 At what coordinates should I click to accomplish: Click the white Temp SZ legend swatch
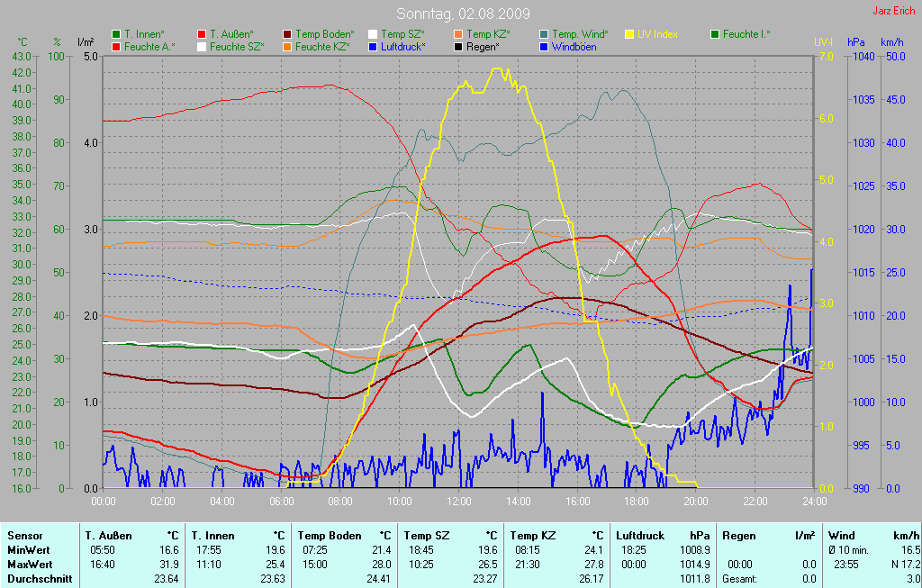click(373, 35)
